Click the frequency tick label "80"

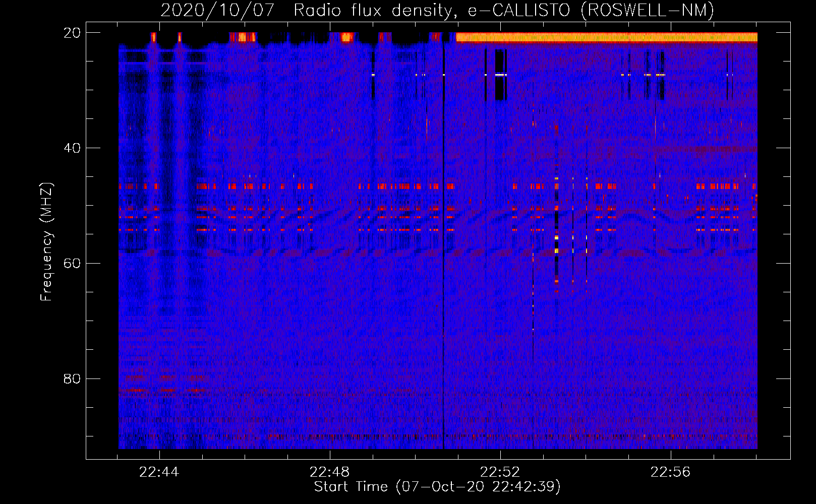(72, 379)
